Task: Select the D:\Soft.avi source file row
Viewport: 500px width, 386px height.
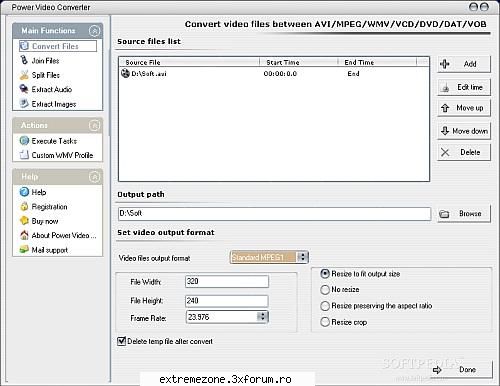Action: (274, 73)
